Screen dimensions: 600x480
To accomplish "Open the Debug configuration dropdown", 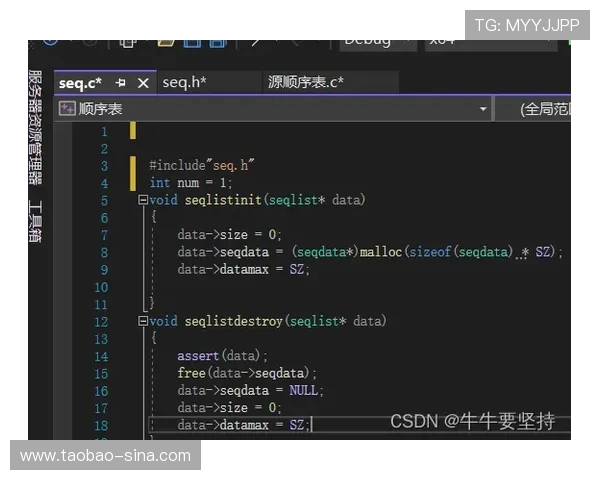I will [x=375, y=43].
